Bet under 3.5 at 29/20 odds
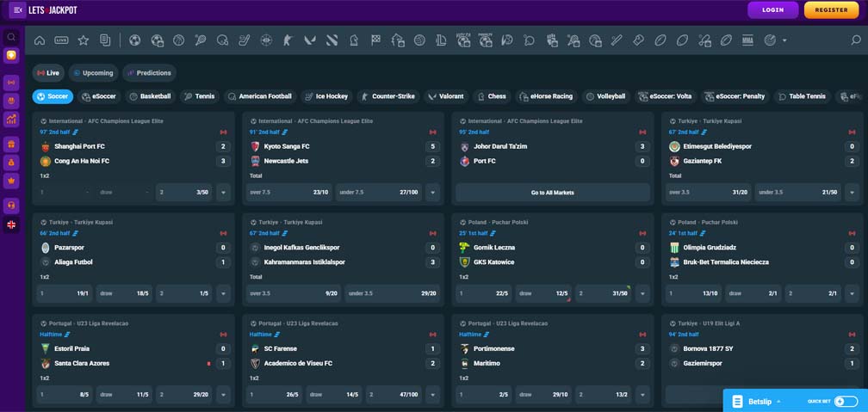 click(x=392, y=293)
